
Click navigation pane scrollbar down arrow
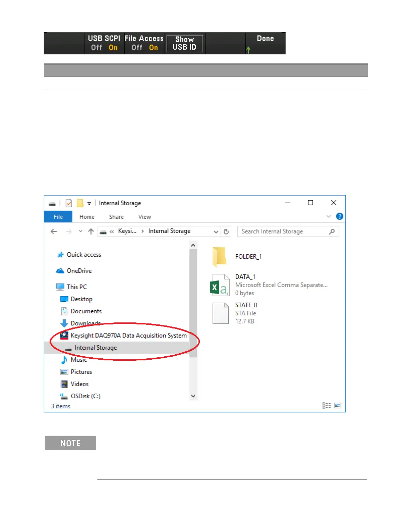(193, 396)
